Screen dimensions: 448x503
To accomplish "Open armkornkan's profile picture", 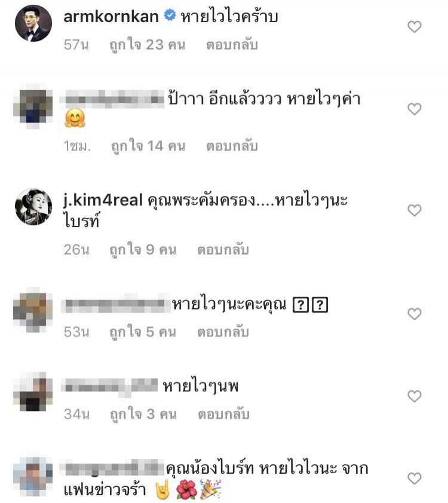I will click(33, 23).
